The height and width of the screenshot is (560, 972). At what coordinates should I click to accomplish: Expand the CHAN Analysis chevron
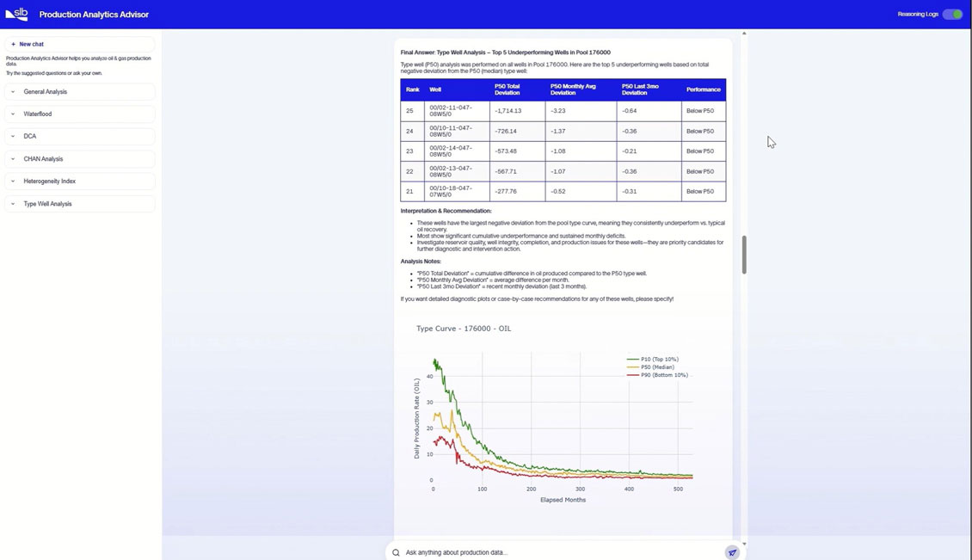pos(13,159)
